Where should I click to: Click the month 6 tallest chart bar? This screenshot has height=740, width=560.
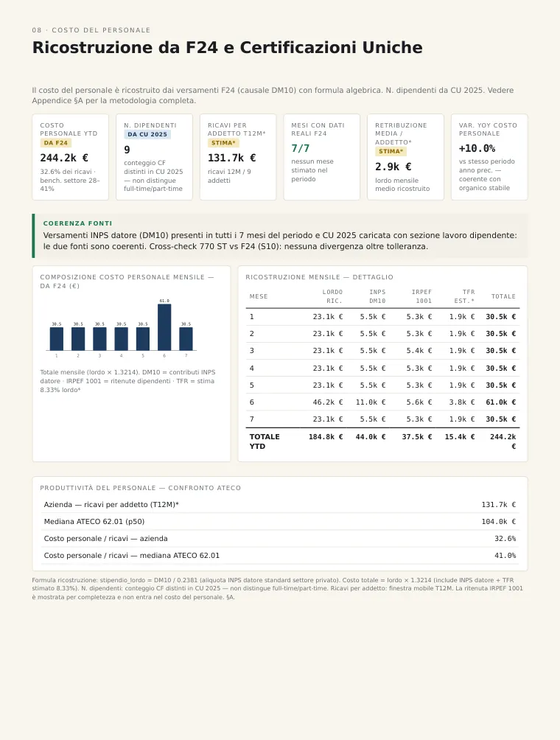coord(164,327)
